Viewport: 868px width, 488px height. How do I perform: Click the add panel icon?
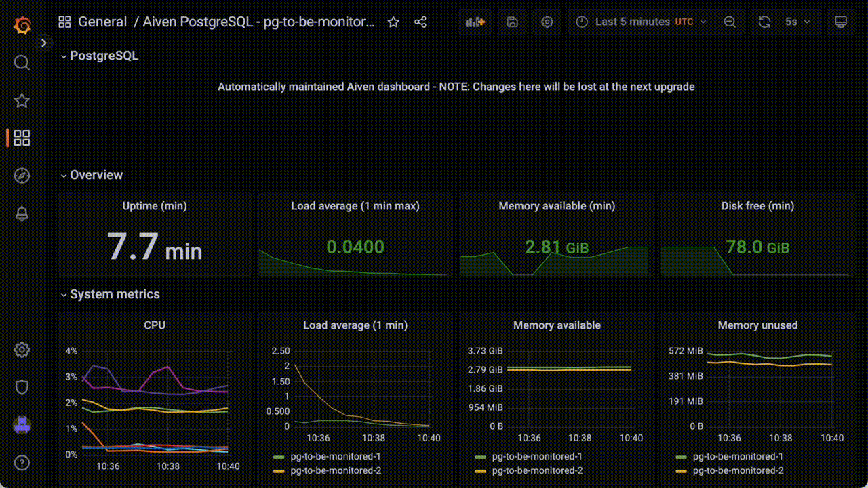(475, 22)
